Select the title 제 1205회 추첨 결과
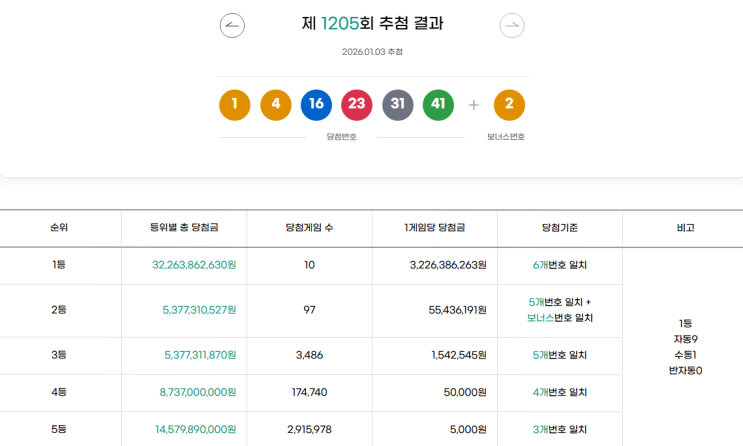Image resolution: width=743 pixels, height=446 pixels. pyautogui.click(x=372, y=23)
